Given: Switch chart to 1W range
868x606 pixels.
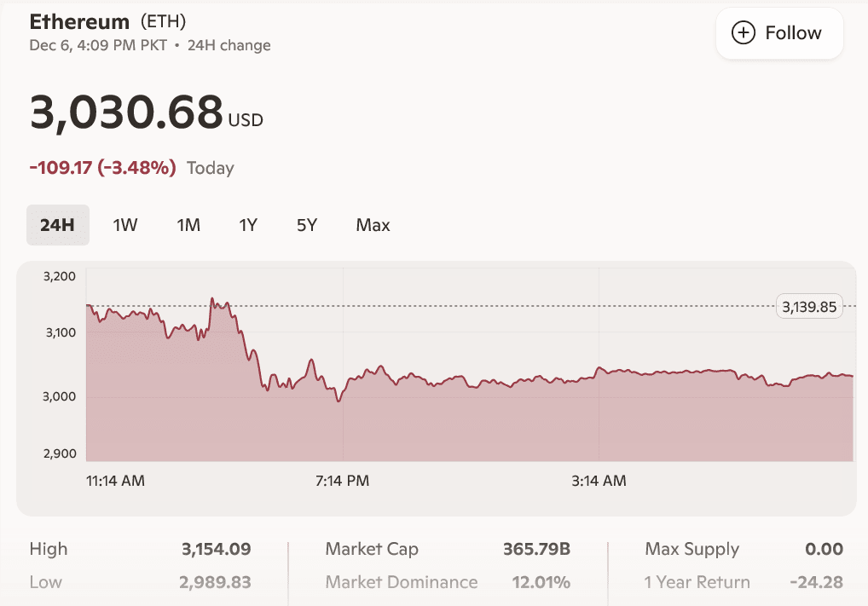Looking at the screenshot, I should [125, 225].
